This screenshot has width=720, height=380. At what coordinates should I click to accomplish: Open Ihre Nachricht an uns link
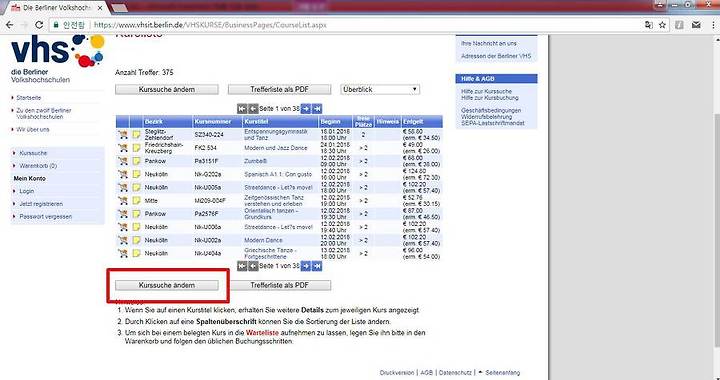click(x=489, y=43)
